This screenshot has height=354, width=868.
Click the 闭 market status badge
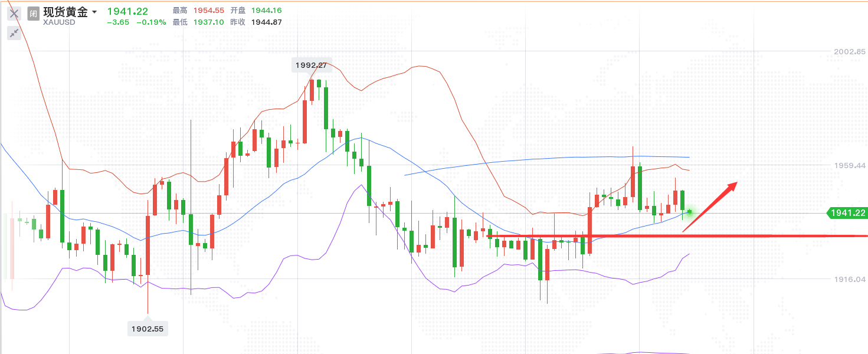click(34, 13)
